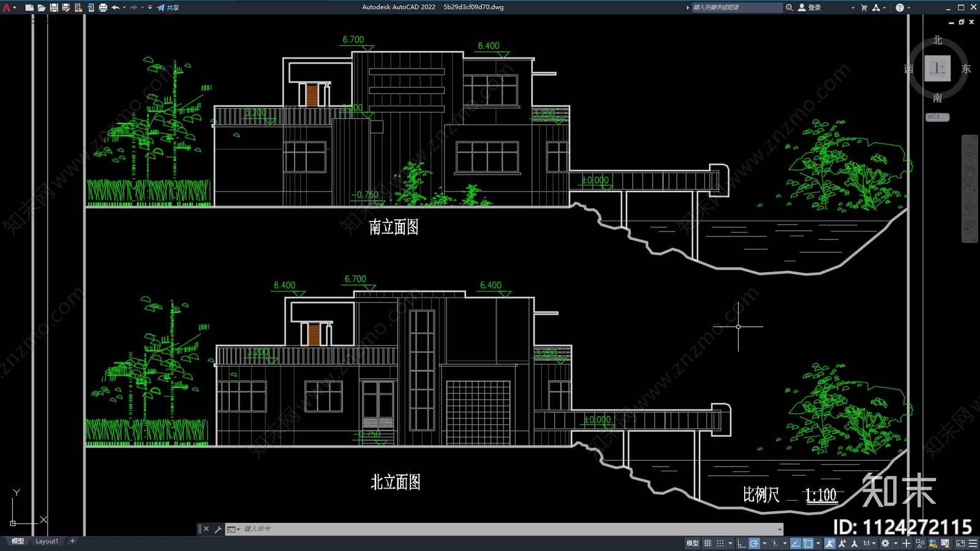Viewport: 980px width, 551px height.
Task: Click the Save As icon
Action: pos(66,7)
